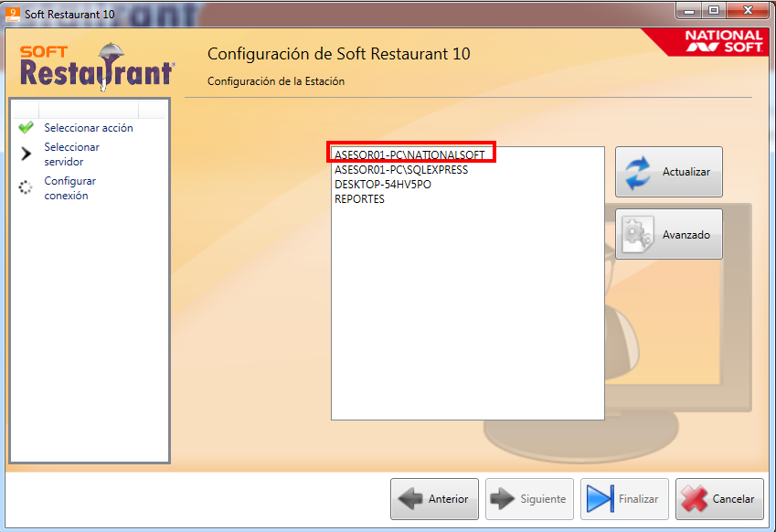Click the spinner icon beside Configurar conexión
Screen dimensions: 776x532
[x=26, y=187]
